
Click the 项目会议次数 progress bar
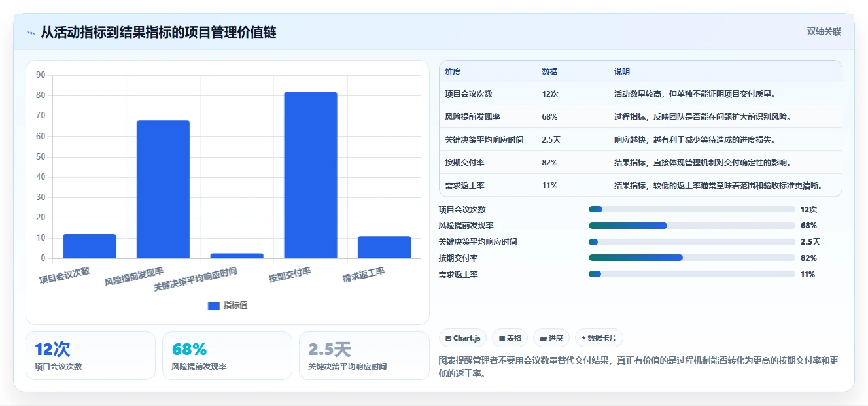click(691, 209)
